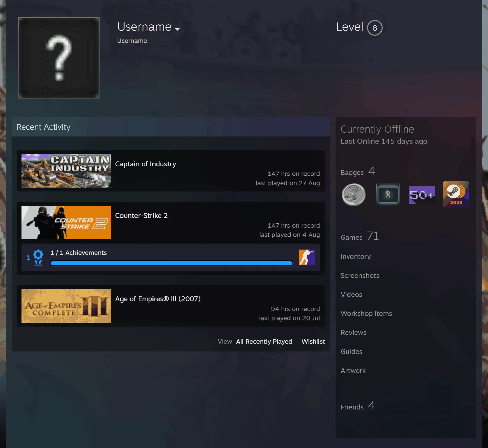
Task: Open the Wishlist link
Action: (x=313, y=341)
